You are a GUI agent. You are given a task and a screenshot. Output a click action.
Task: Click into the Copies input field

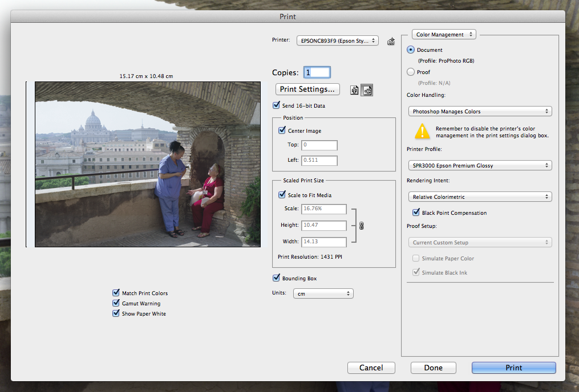point(317,72)
